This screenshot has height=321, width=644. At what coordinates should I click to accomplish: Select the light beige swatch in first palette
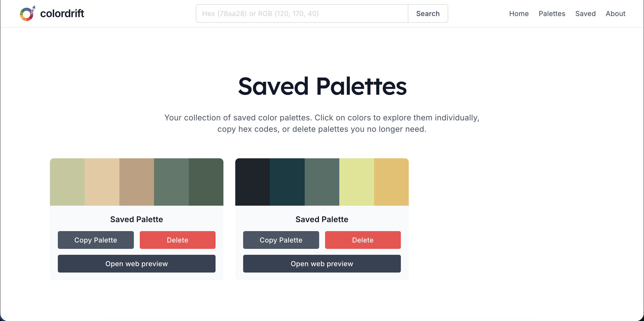(102, 182)
